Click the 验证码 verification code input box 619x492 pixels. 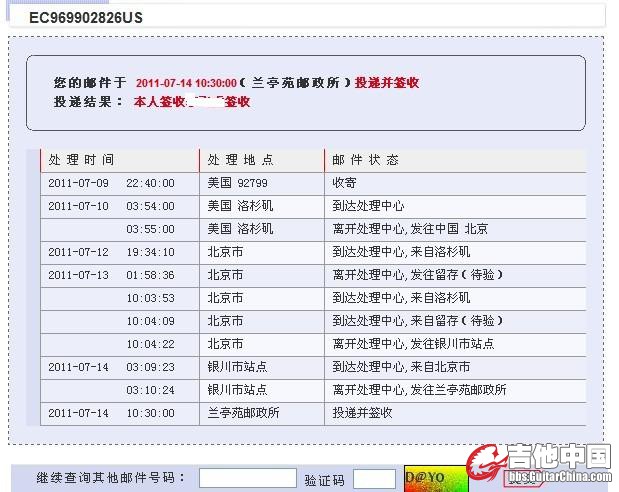point(374,478)
